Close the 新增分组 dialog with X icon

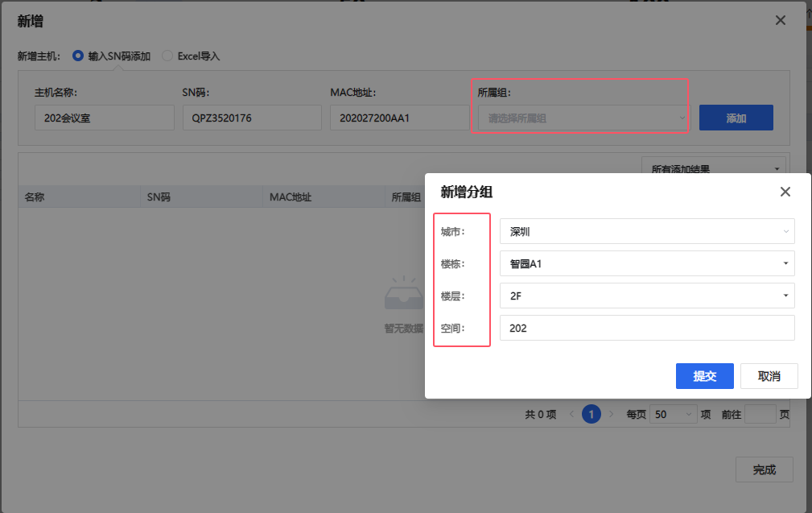[785, 192]
